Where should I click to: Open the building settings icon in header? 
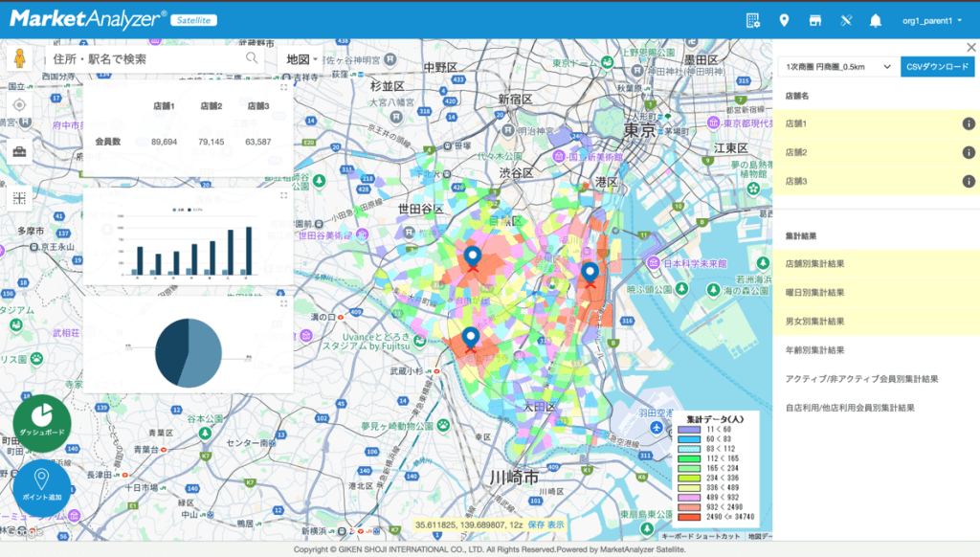point(753,21)
